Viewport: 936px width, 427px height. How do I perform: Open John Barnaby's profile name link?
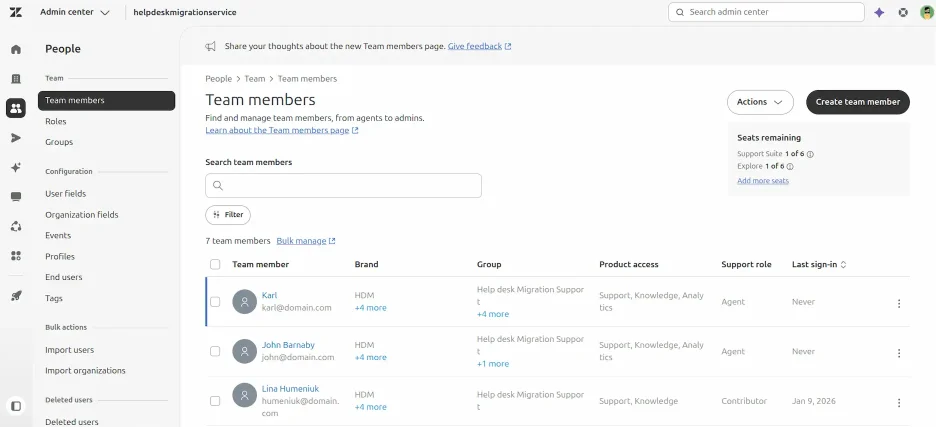click(288, 345)
